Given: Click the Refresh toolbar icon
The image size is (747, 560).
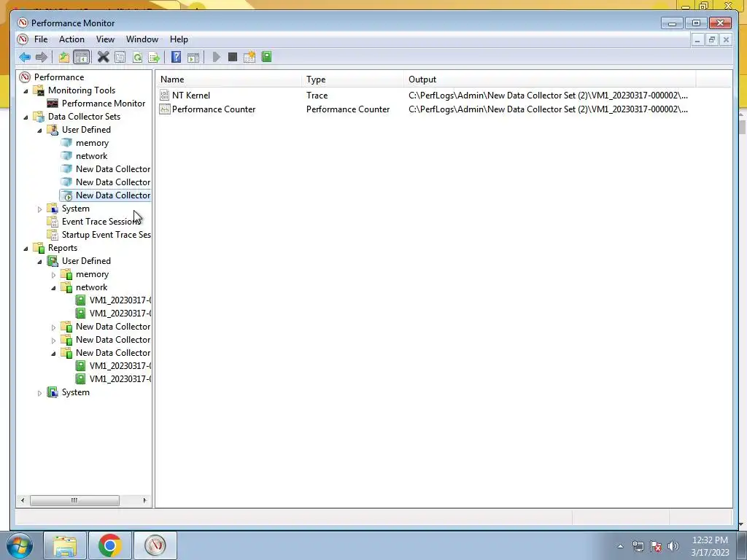Looking at the screenshot, I should pyautogui.click(x=137, y=57).
